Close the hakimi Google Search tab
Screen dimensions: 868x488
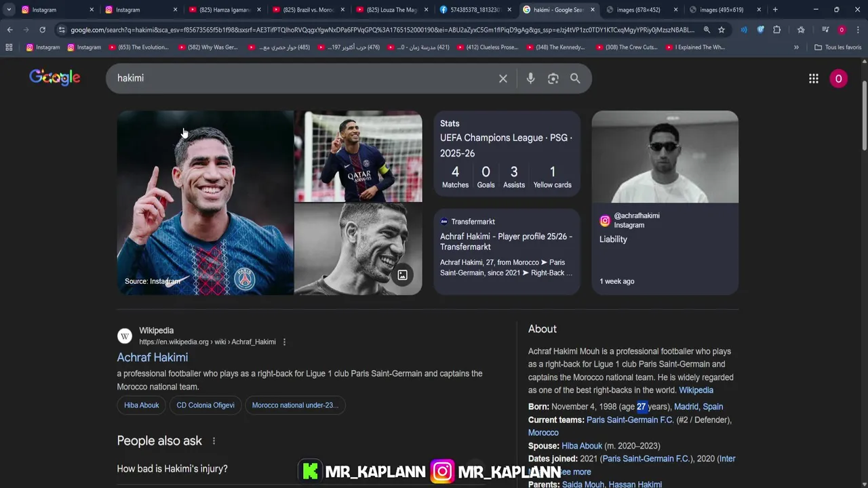pos(592,9)
